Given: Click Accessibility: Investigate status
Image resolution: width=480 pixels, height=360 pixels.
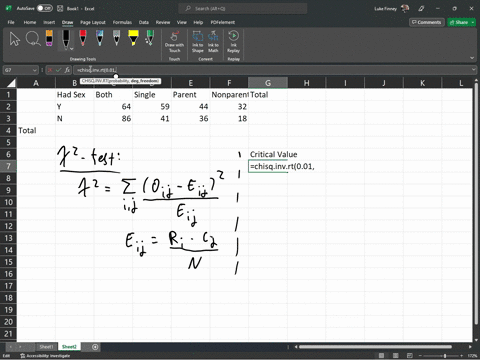Looking at the screenshot, I should point(46,356).
